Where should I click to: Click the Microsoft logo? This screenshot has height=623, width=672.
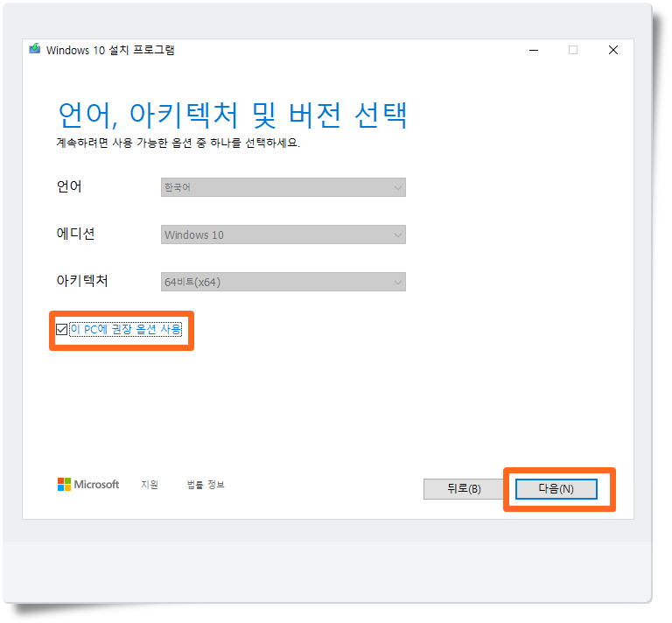pyautogui.click(x=88, y=485)
